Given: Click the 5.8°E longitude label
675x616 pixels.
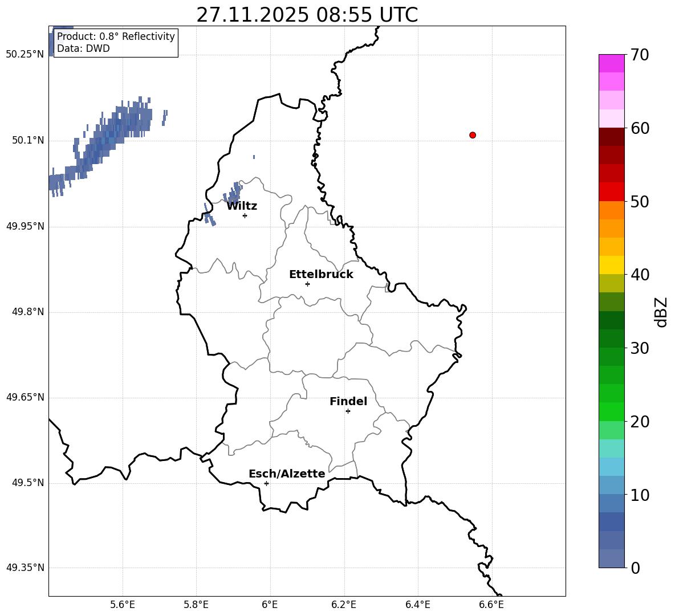Looking at the screenshot, I should [196, 605].
